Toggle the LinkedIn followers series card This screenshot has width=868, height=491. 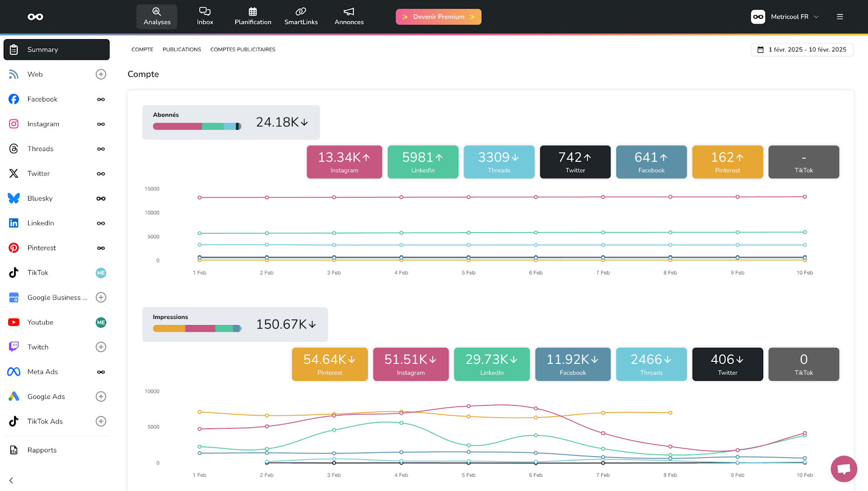423,162
